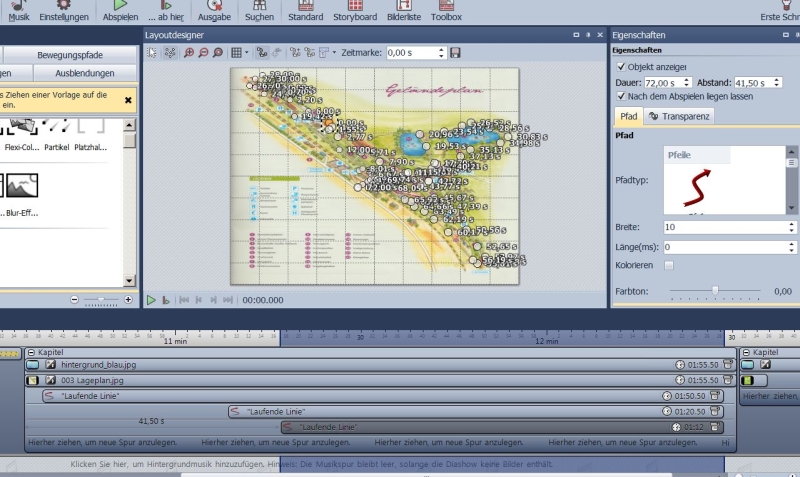Viewport: 800px width, 477px height.
Task: Uncheck the 'Objekt anzeigen' checkbox
Action: pyautogui.click(x=622, y=67)
